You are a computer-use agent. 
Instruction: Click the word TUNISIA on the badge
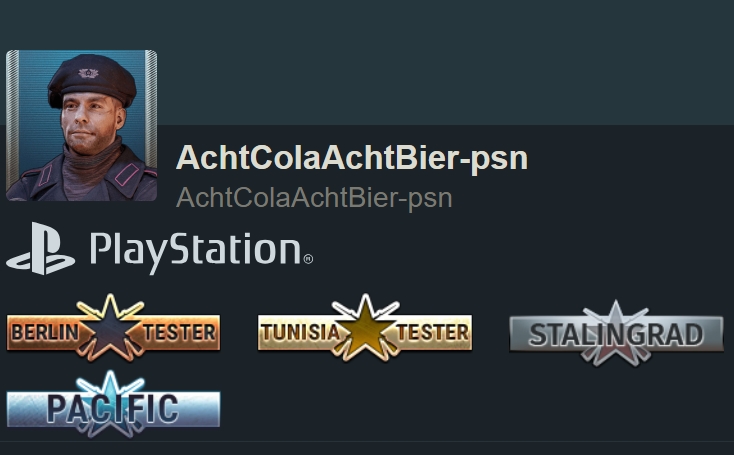pyautogui.click(x=301, y=332)
